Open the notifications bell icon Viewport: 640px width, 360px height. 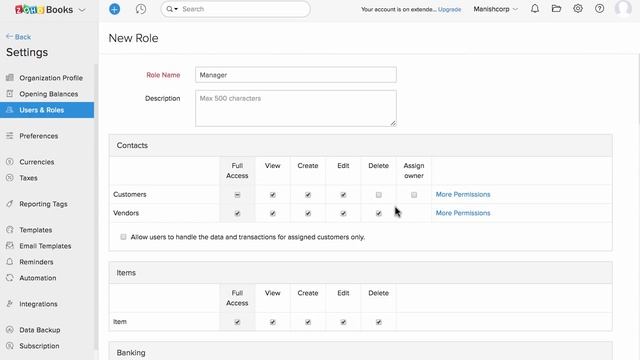535,9
